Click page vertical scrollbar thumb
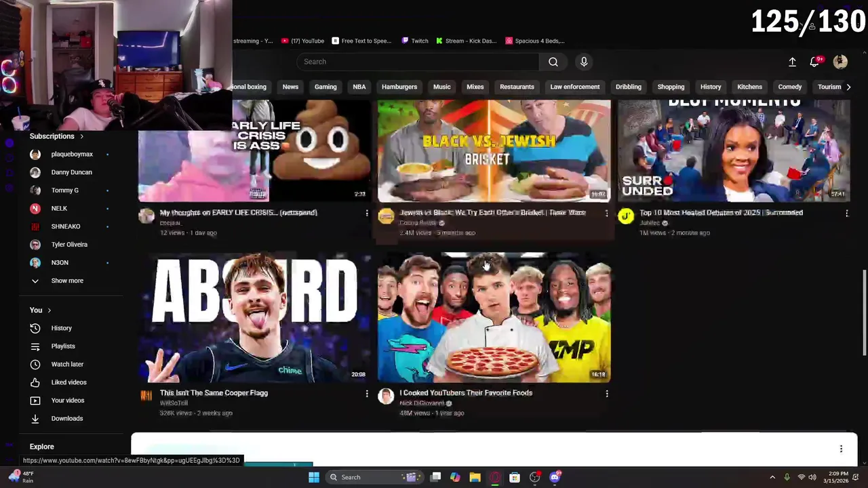 coord(864,312)
